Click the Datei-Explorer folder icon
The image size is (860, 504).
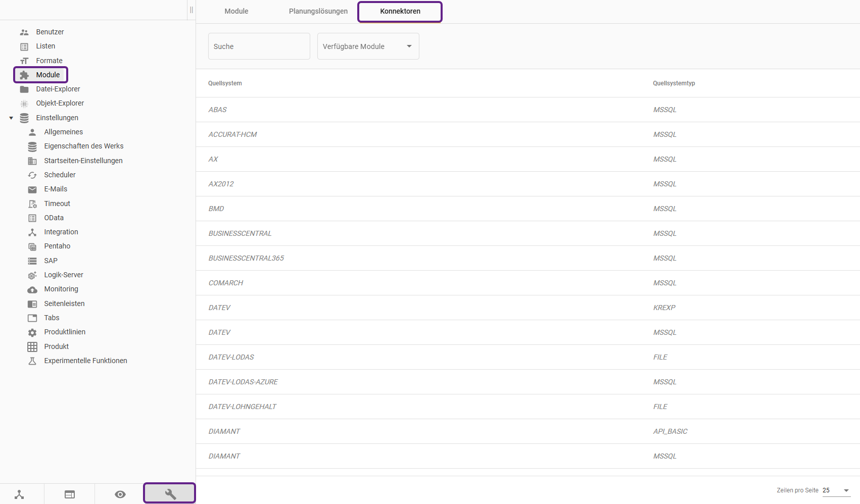click(x=24, y=89)
